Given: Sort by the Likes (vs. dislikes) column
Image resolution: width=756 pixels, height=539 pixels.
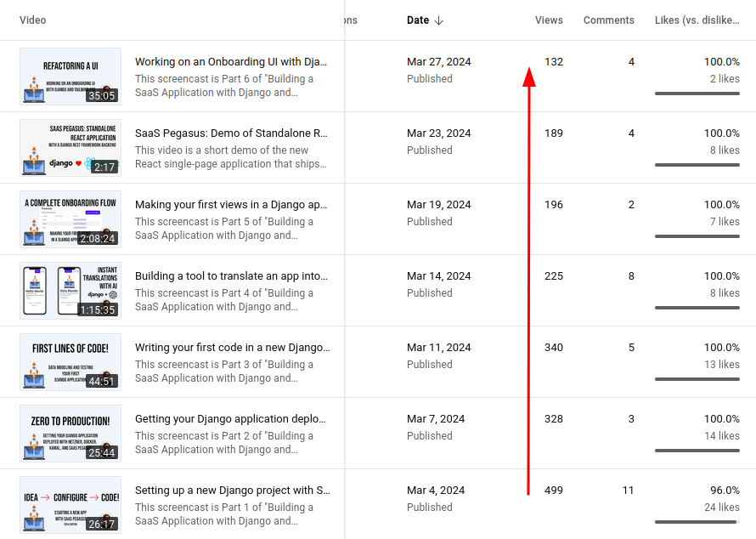Looking at the screenshot, I should 697,20.
